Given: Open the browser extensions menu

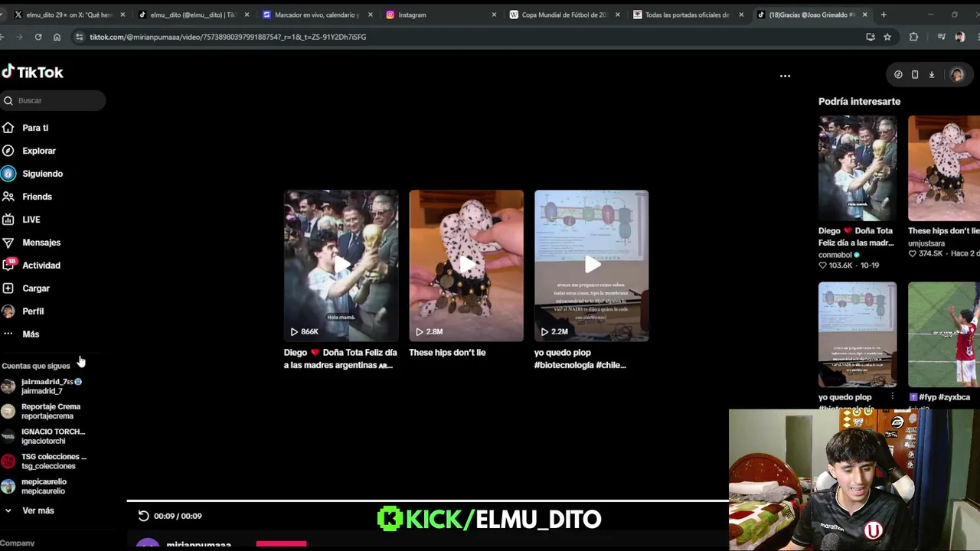Looking at the screenshot, I should click(913, 37).
